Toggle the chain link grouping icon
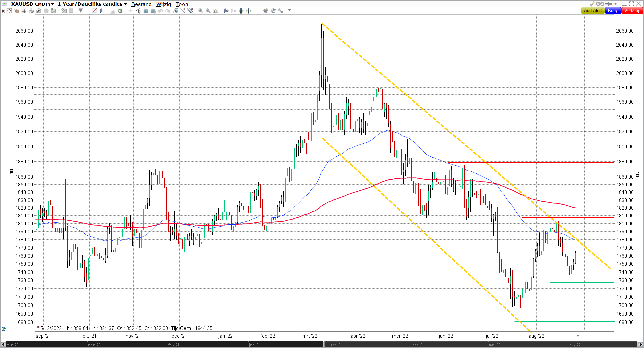644x348 pixels. [600, 4]
